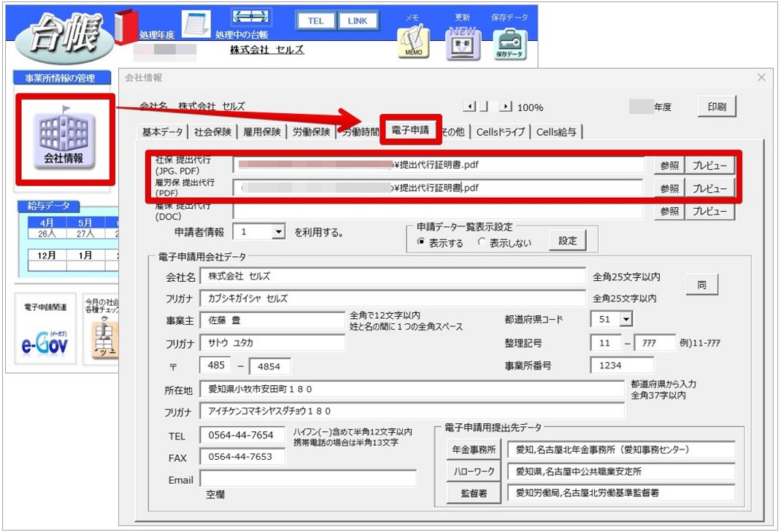The width and height of the screenshot is (781, 532).
Task: Click the zoom increase right arrow
Action: click(506, 106)
